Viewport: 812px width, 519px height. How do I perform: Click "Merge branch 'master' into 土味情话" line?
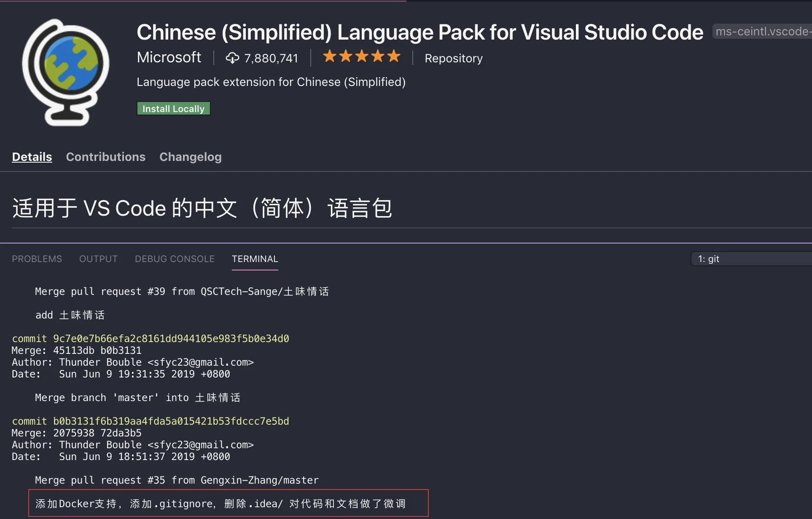tap(137, 398)
